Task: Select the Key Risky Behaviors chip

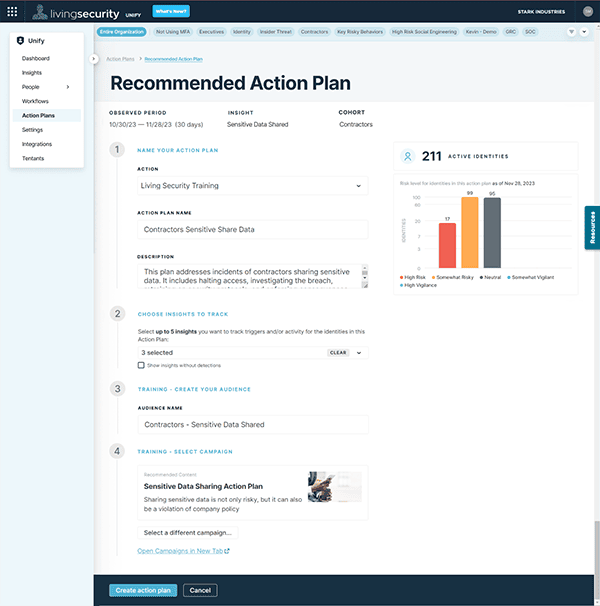Action: tap(360, 32)
